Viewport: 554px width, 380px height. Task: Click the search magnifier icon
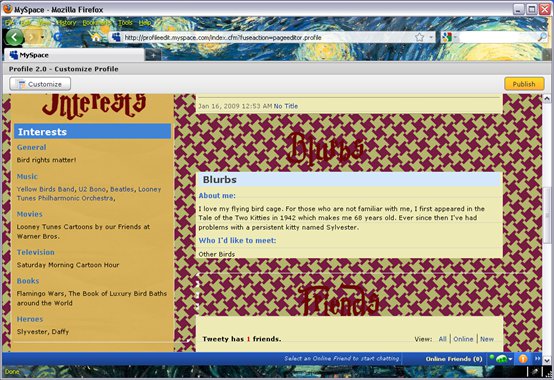(542, 37)
